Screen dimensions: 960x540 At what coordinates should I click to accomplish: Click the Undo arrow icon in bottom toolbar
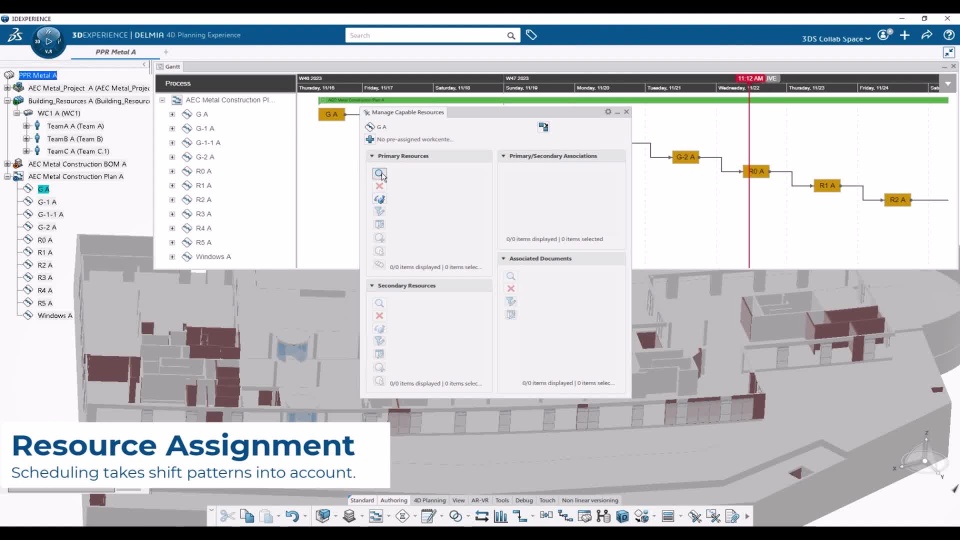click(292, 517)
